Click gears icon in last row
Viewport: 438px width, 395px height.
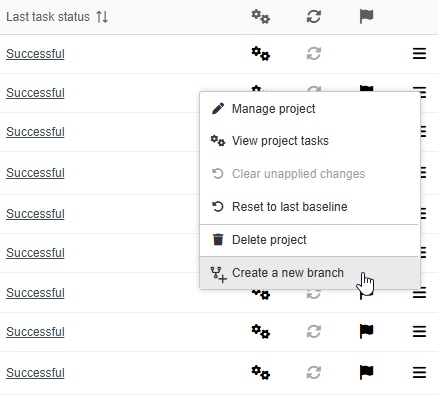pos(261,372)
